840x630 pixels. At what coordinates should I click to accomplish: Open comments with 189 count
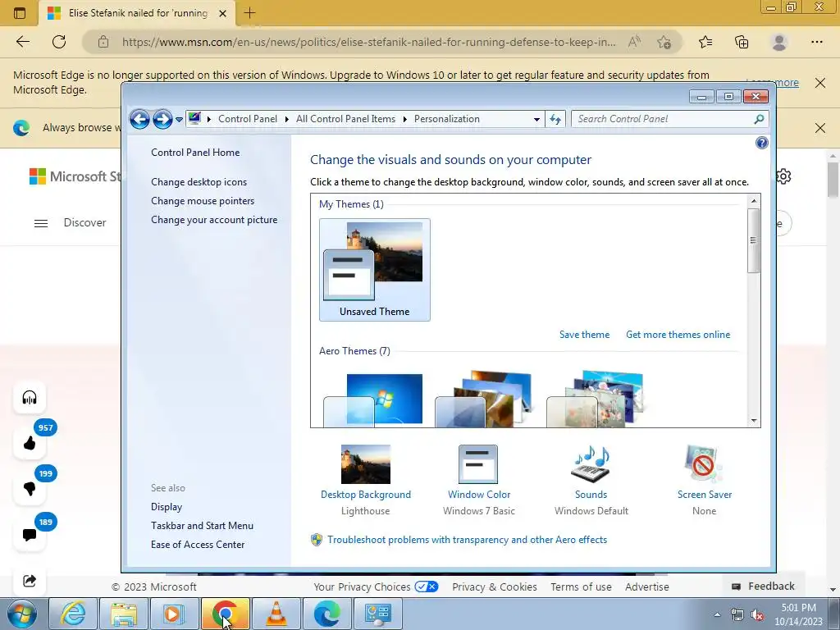click(30, 534)
